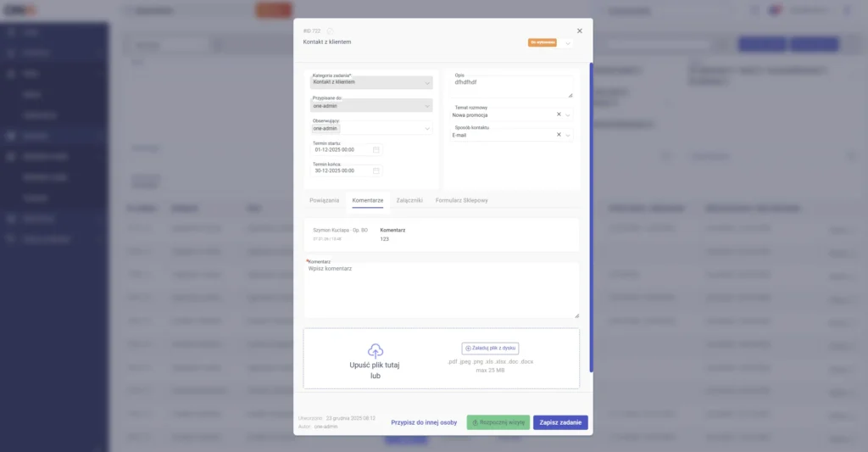Image resolution: width=868 pixels, height=452 pixels.
Task: Clear the Sposób kontaktu E-mail value
Action: click(x=559, y=135)
